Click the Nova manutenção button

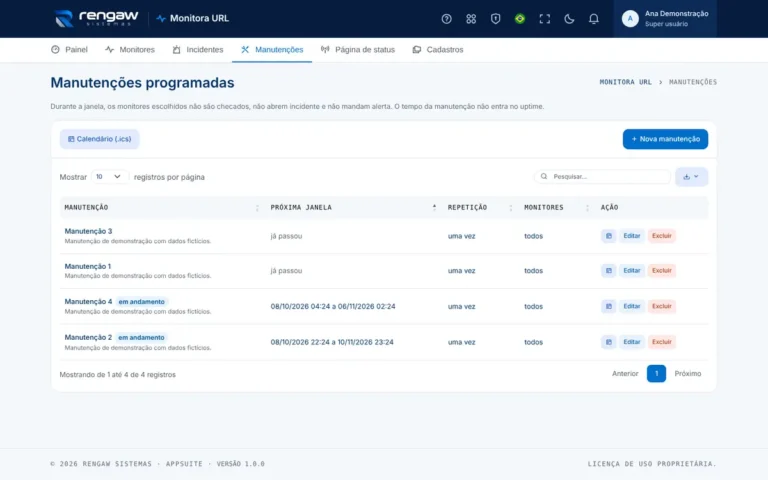coord(665,139)
